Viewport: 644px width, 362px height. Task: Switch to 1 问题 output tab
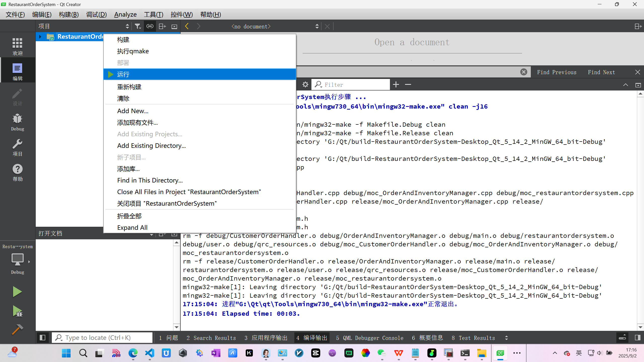168,338
